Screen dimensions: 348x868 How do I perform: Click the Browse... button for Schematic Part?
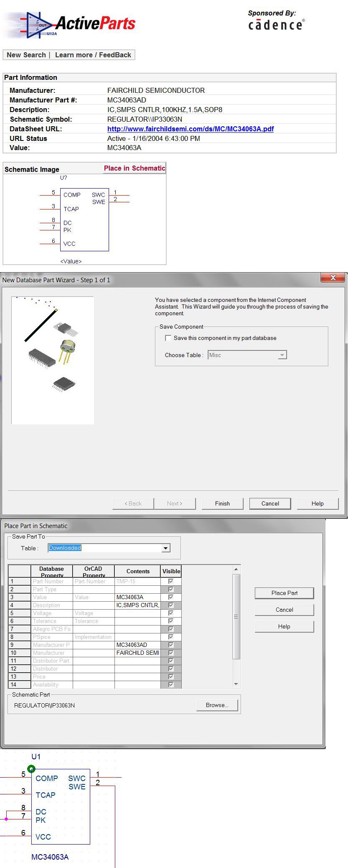(x=217, y=705)
